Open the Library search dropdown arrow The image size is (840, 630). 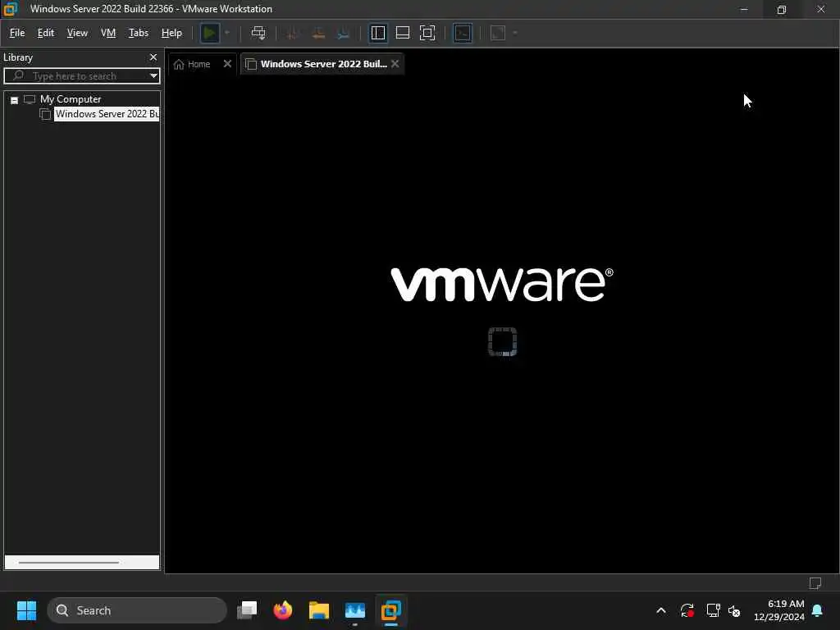(x=153, y=76)
